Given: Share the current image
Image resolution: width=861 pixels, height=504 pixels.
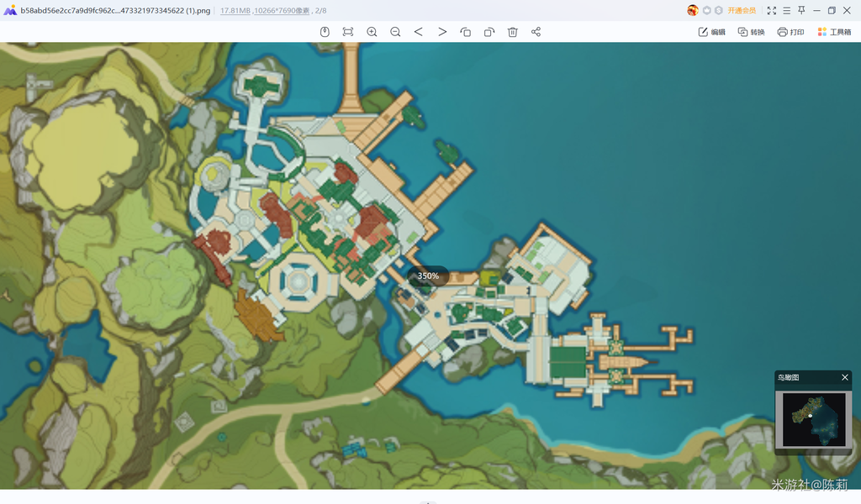Looking at the screenshot, I should click(536, 32).
